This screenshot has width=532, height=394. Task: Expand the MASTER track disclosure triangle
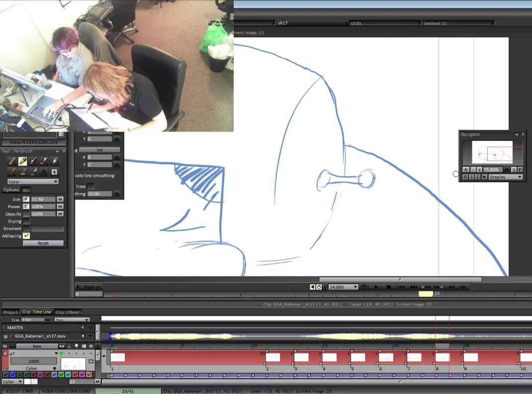coord(4,327)
